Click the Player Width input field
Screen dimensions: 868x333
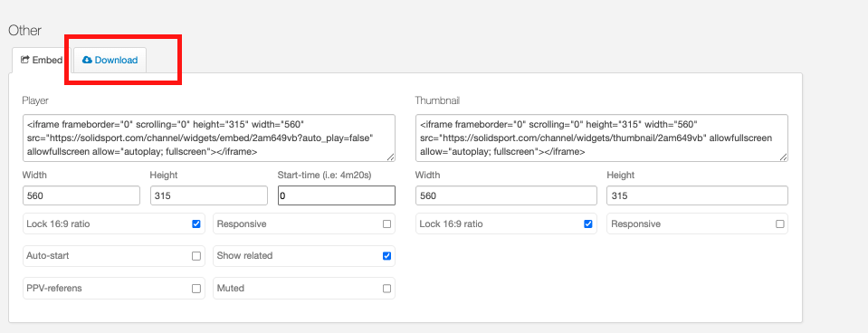[x=81, y=195]
